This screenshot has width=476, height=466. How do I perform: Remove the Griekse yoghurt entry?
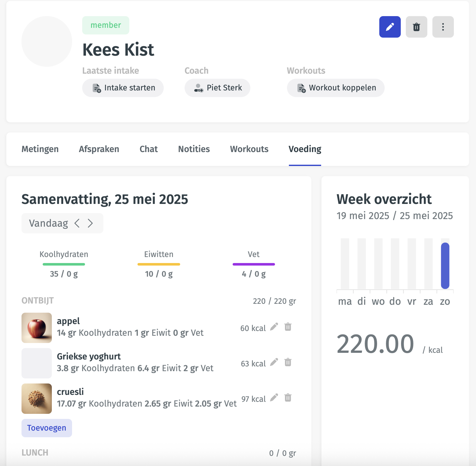[x=288, y=362]
